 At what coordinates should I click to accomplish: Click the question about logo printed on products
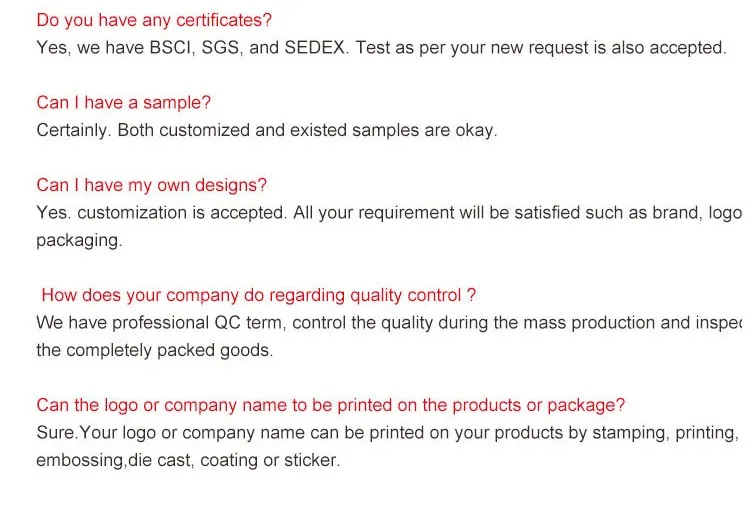coord(331,405)
